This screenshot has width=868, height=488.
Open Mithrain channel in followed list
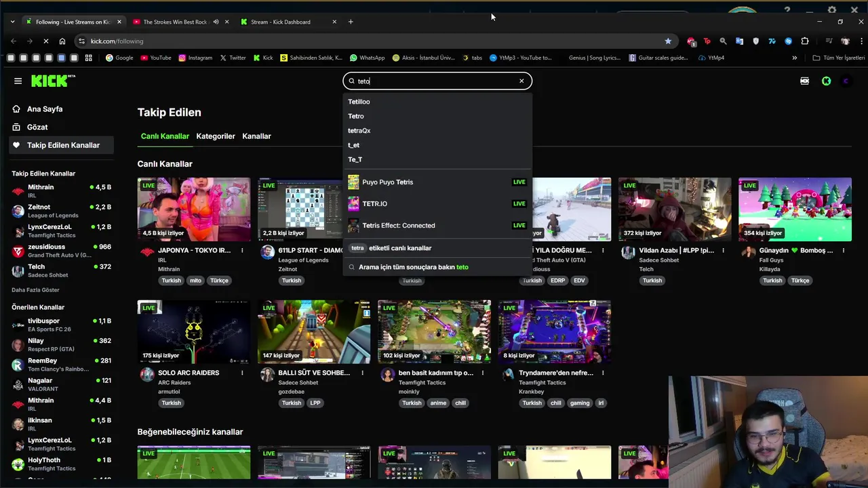pyautogui.click(x=62, y=191)
